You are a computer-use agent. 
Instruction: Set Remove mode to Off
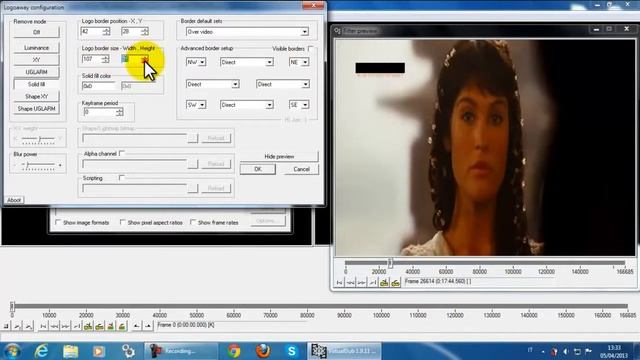(x=36, y=32)
